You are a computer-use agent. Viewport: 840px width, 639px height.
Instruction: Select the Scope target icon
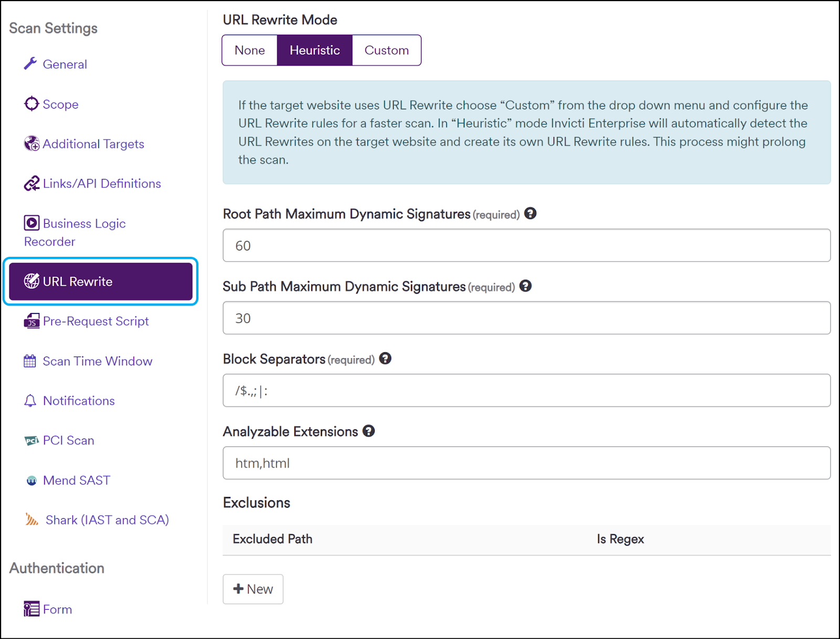click(x=31, y=103)
